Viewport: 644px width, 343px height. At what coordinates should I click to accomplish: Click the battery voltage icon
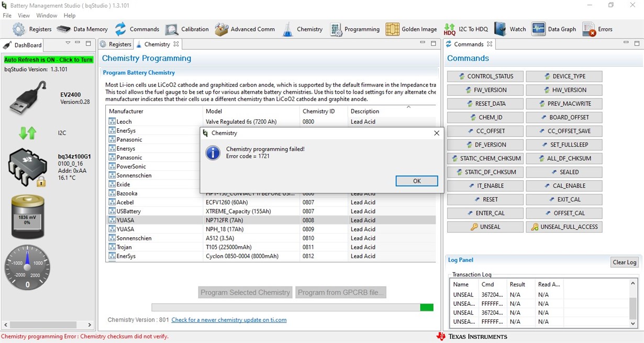pos(28,217)
